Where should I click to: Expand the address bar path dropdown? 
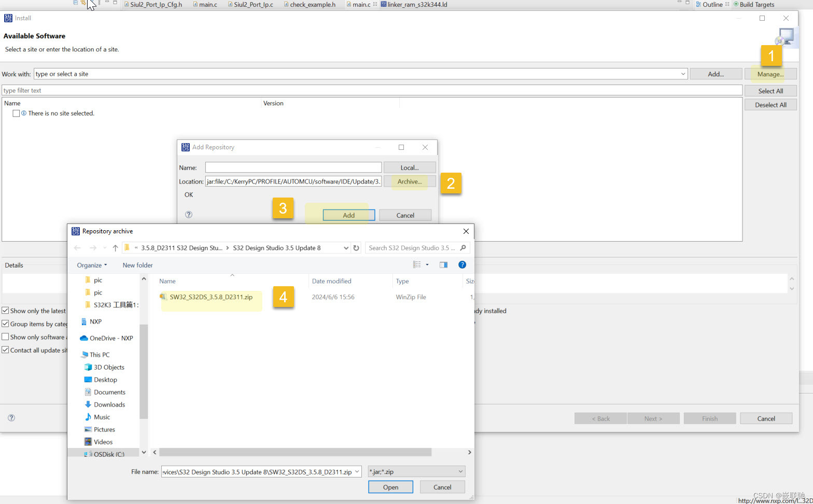pos(346,248)
